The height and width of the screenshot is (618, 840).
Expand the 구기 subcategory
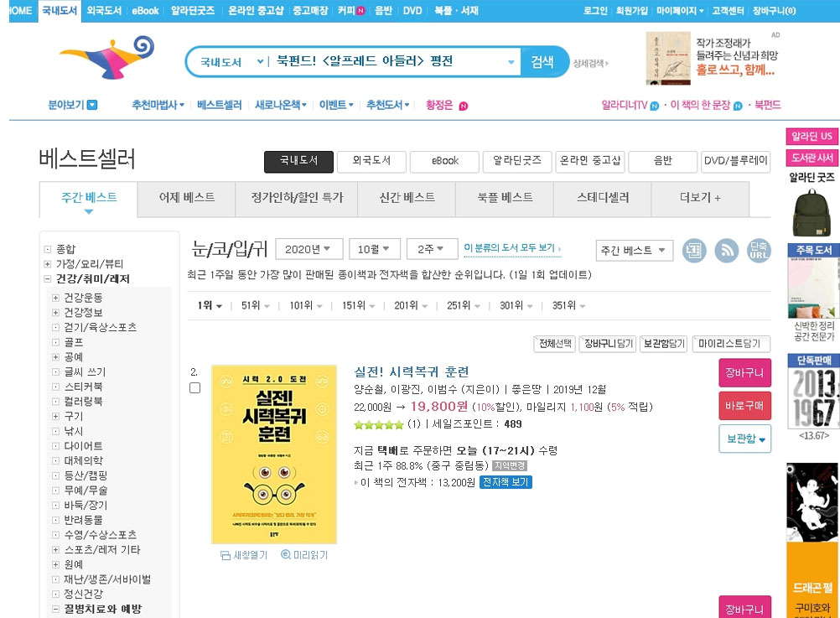[x=55, y=417]
